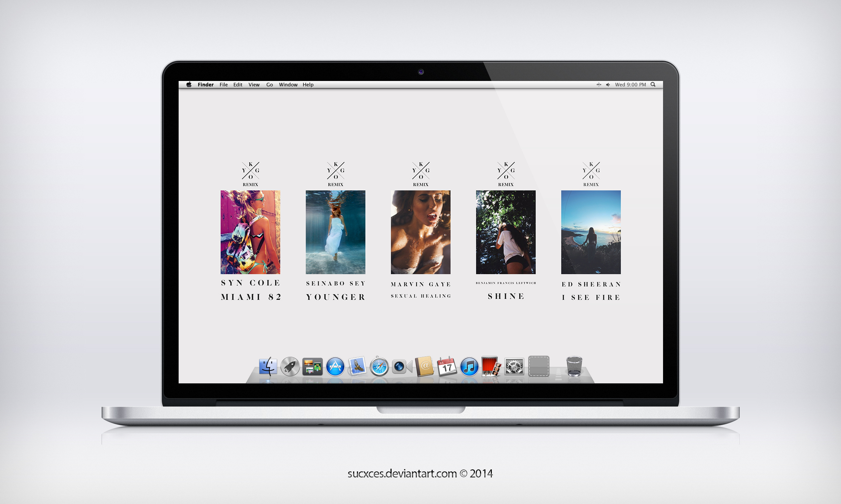Open the Window menu
This screenshot has height=504, width=841.
pyautogui.click(x=288, y=85)
